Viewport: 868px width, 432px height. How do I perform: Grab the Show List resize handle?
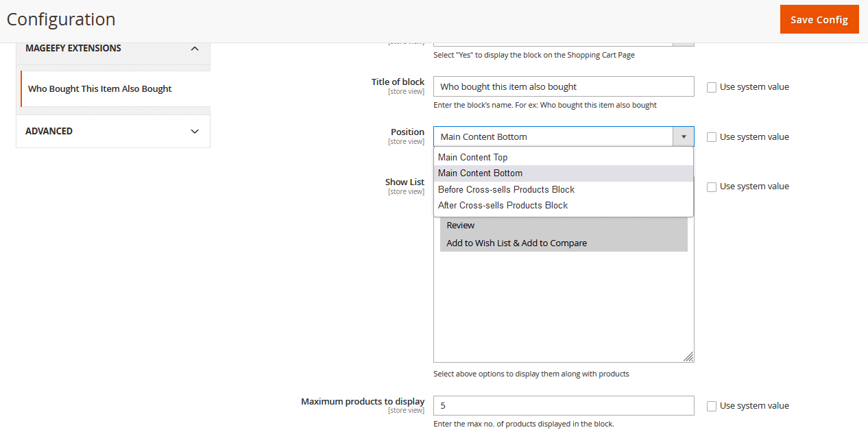pyautogui.click(x=688, y=357)
